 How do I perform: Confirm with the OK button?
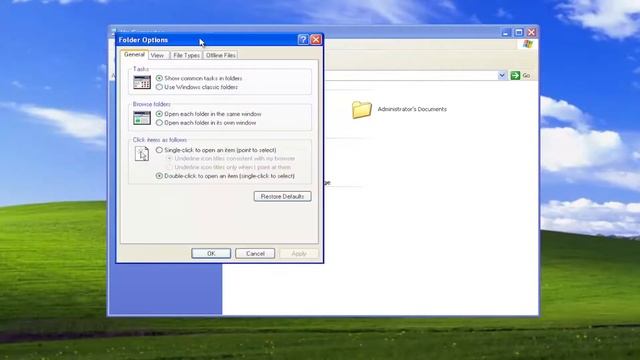click(x=211, y=253)
